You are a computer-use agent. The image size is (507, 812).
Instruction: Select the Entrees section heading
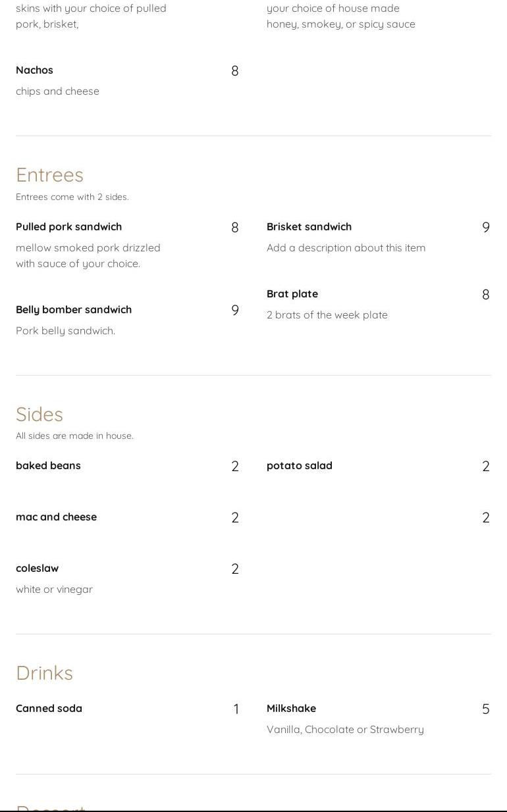click(49, 174)
